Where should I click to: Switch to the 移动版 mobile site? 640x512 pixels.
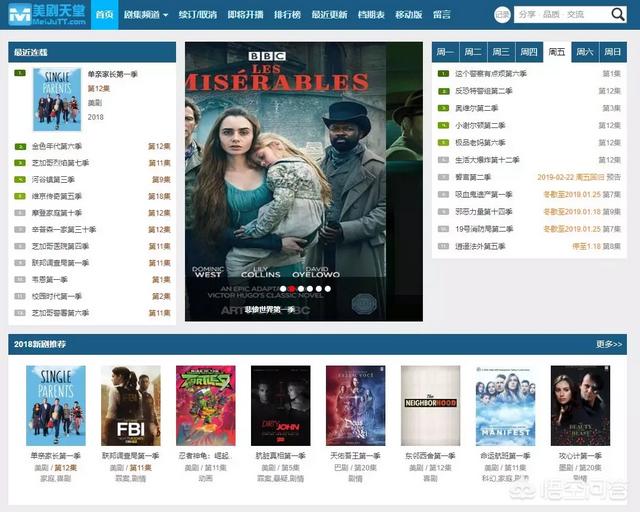[x=409, y=15]
